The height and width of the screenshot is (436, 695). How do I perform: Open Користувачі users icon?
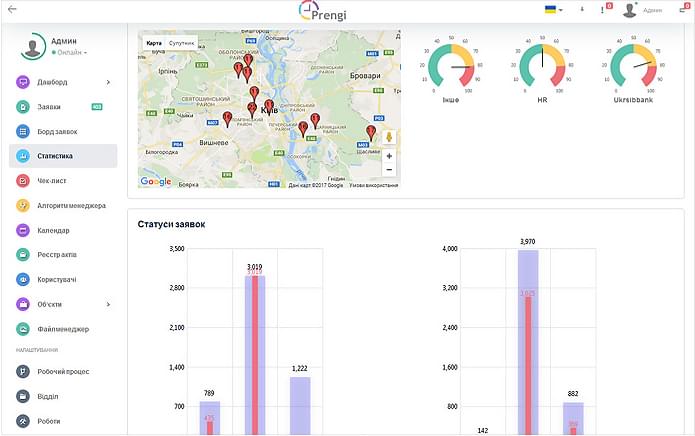[x=23, y=280]
